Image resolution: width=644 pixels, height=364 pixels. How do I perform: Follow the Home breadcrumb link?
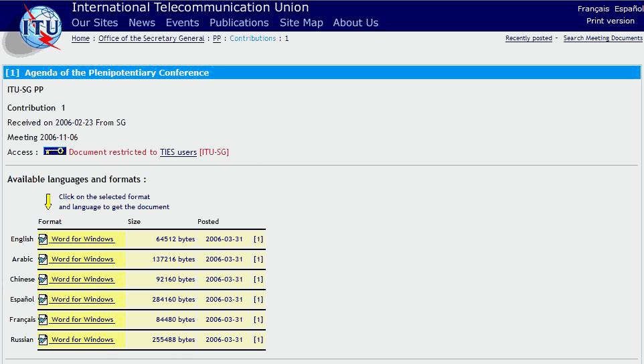click(80, 38)
